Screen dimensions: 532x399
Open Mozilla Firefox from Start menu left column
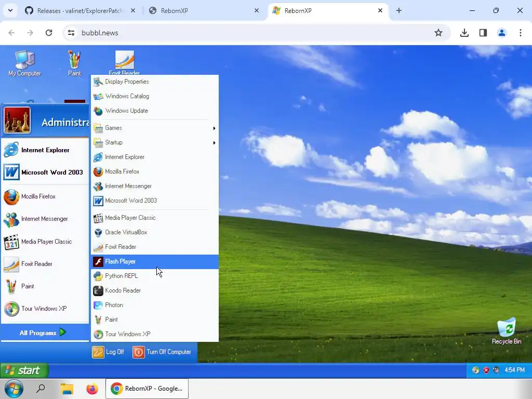coord(45,197)
